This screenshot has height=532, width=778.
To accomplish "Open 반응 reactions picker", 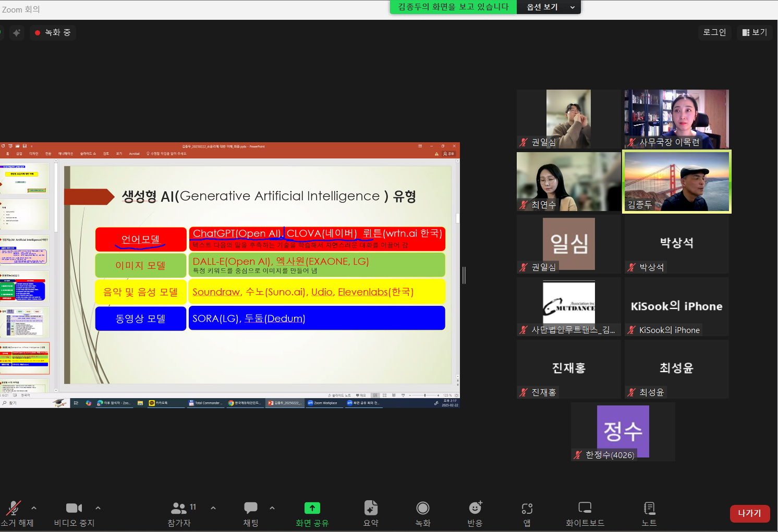I will click(475, 513).
